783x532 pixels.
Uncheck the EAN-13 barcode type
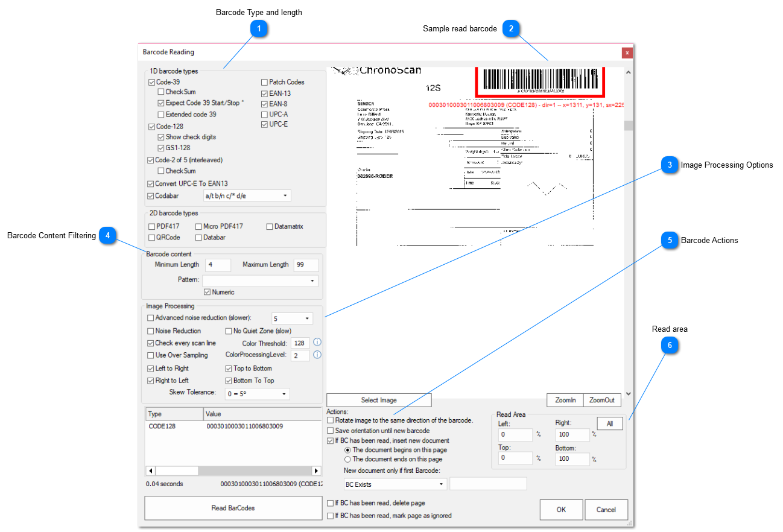click(x=264, y=93)
